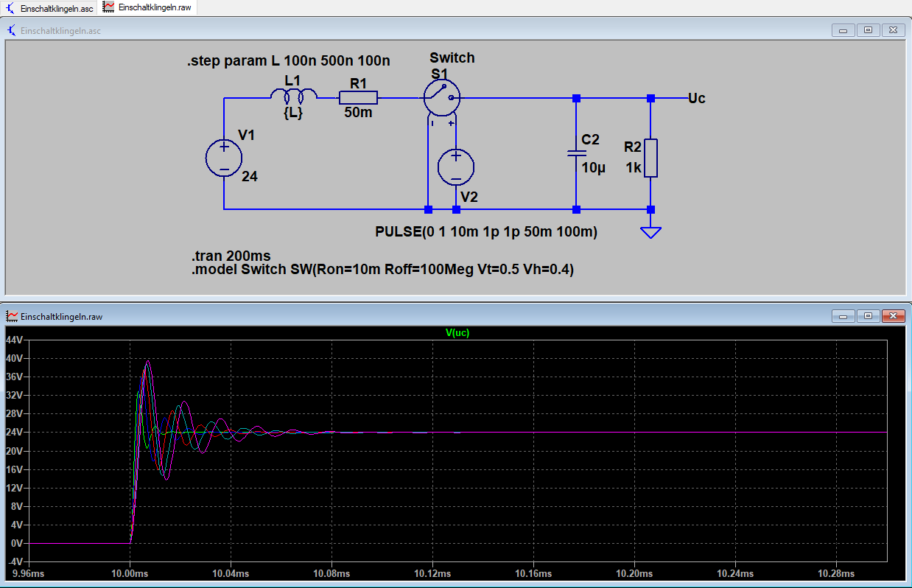
Task: Click the -4V vertical axis label
Action: click(x=14, y=561)
